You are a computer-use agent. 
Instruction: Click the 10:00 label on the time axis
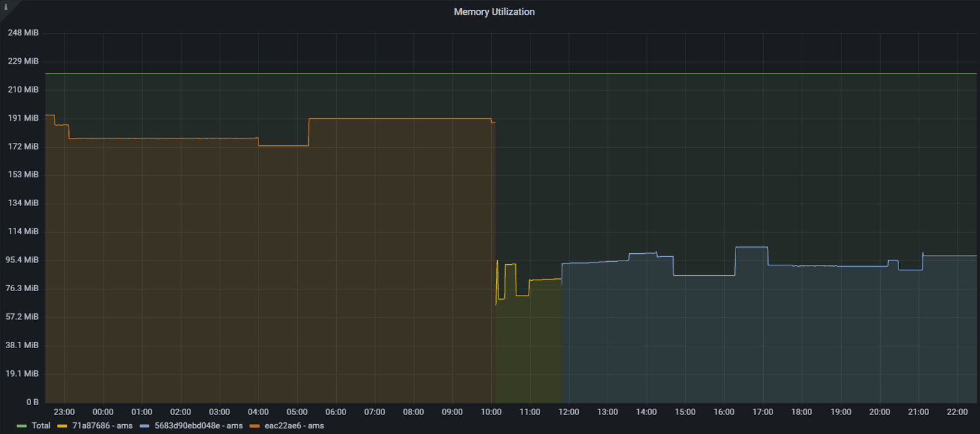click(x=491, y=412)
